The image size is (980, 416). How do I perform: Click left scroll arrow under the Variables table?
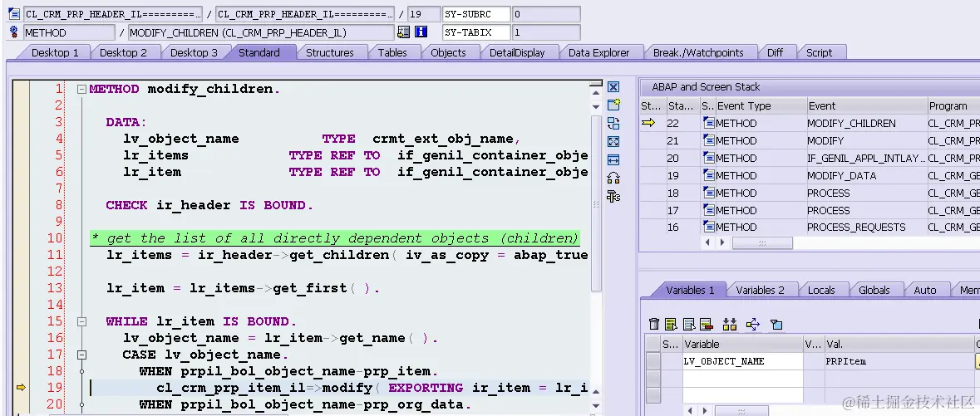click(691, 410)
